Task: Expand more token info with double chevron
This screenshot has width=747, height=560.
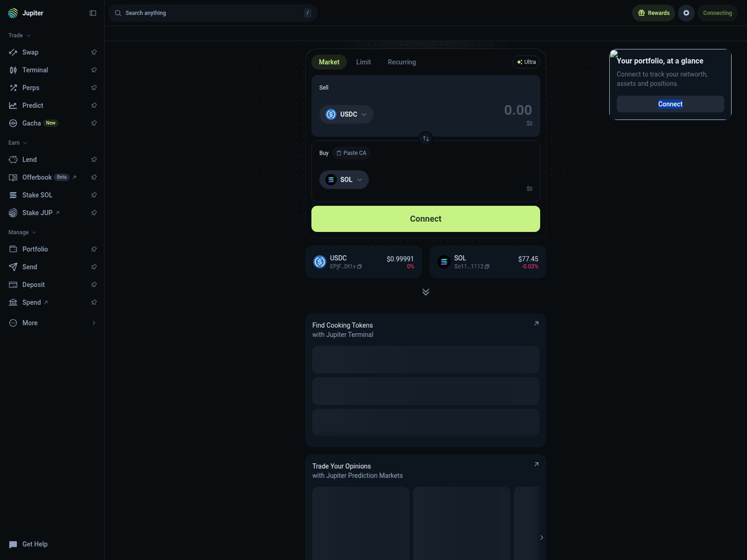Action: coord(426,292)
